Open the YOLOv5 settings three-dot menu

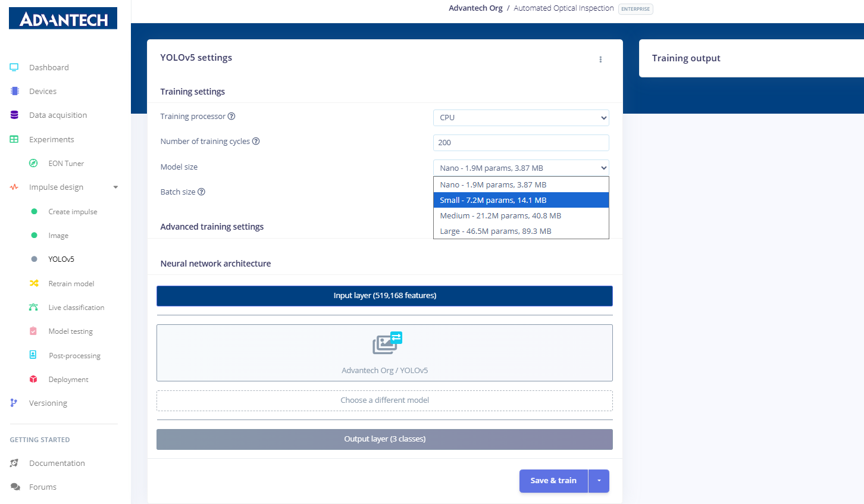point(600,60)
